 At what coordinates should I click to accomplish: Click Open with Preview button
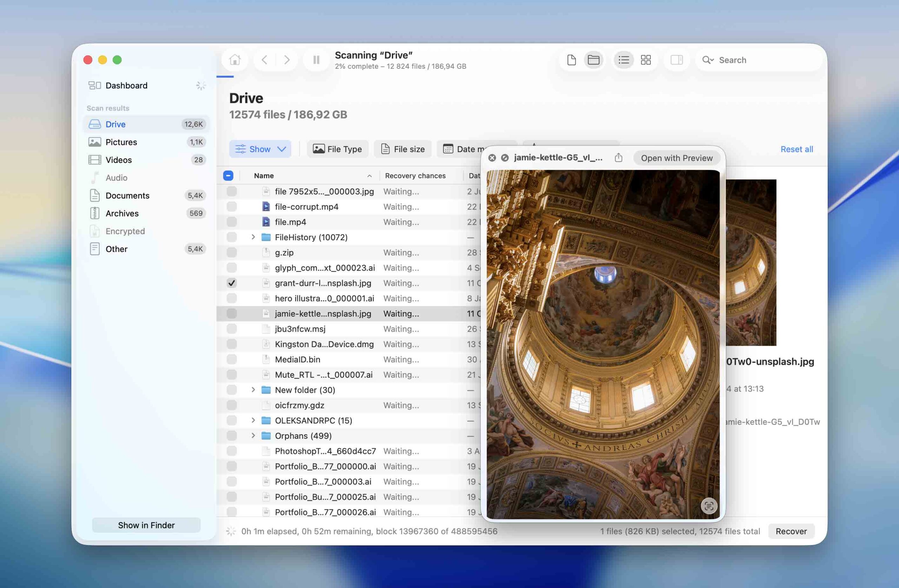pos(676,158)
